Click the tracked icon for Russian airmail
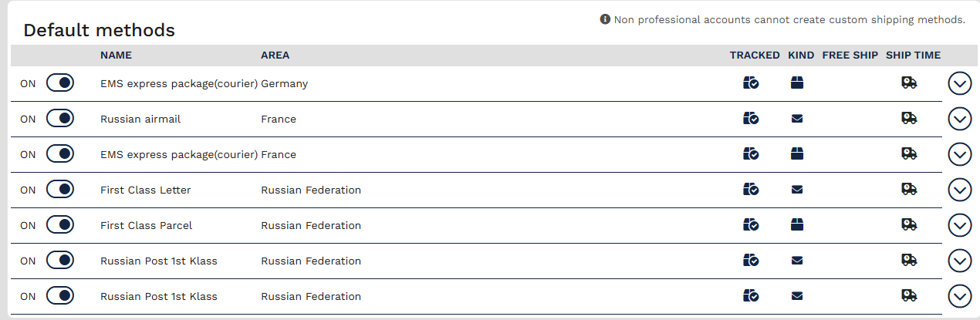Screen dimensions: 980x320 751,119
